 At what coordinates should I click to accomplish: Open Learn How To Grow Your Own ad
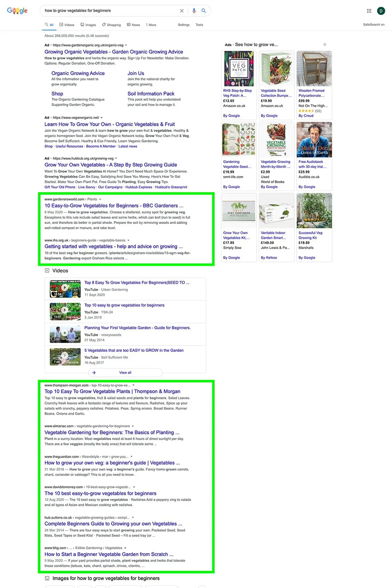pos(110,124)
